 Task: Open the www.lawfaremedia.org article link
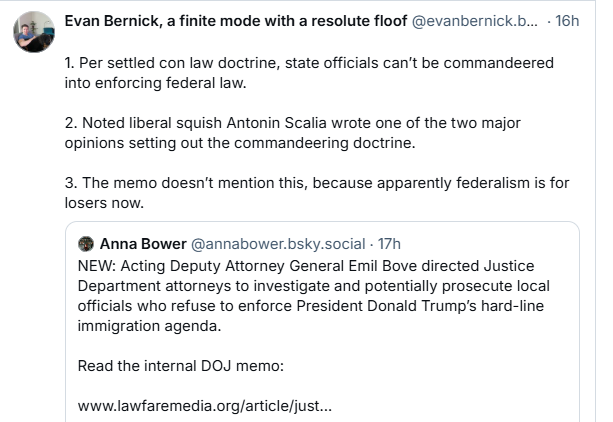point(204,406)
